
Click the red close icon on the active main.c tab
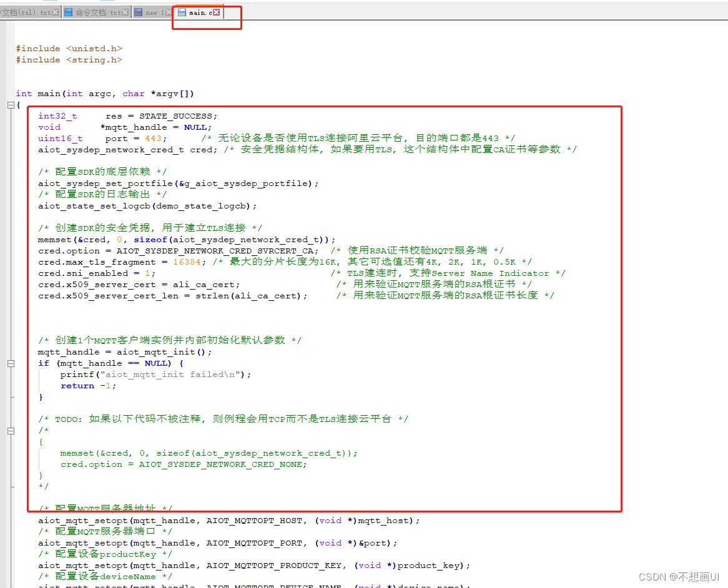[216, 12]
